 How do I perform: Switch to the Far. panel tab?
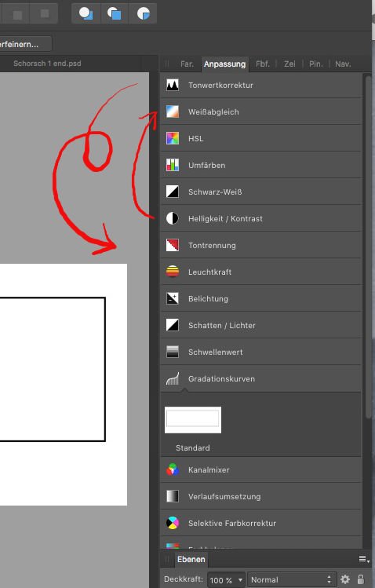click(187, 64)
